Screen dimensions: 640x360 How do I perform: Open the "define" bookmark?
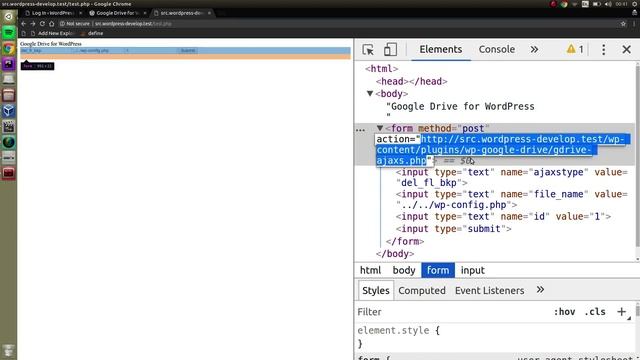[92, 33]
